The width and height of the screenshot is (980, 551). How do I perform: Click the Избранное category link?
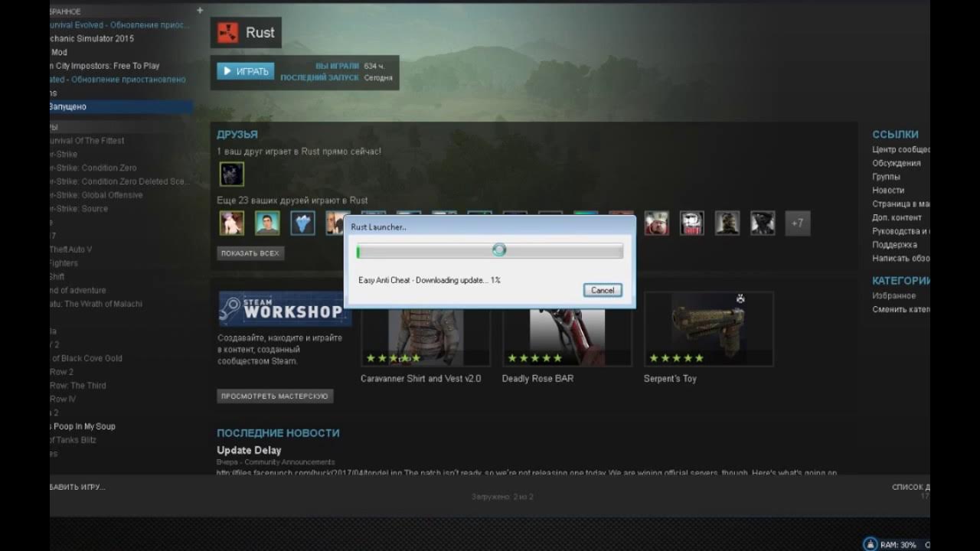tap(893, 295)
